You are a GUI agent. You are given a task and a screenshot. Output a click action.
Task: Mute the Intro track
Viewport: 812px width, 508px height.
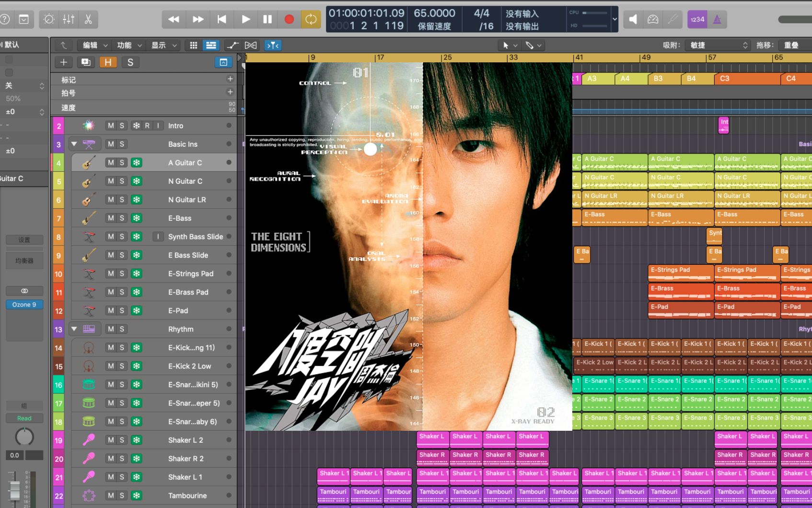[111, 125]
